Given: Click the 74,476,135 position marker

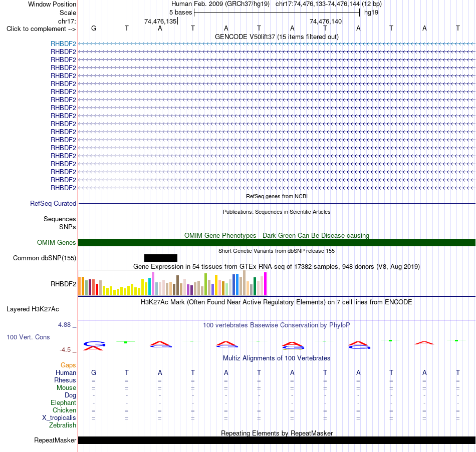Looking at the screenshot, I should pyautogui.click(x=160, y=21).
